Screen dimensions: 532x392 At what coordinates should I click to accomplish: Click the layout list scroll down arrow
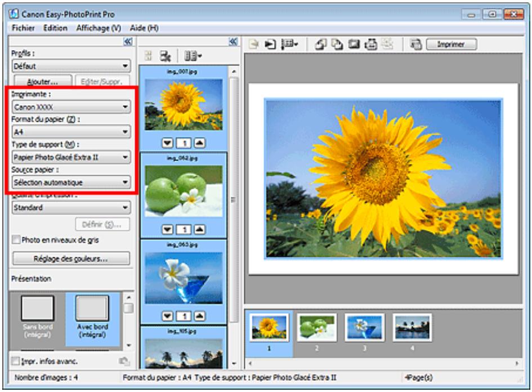(x=128, y=345)
